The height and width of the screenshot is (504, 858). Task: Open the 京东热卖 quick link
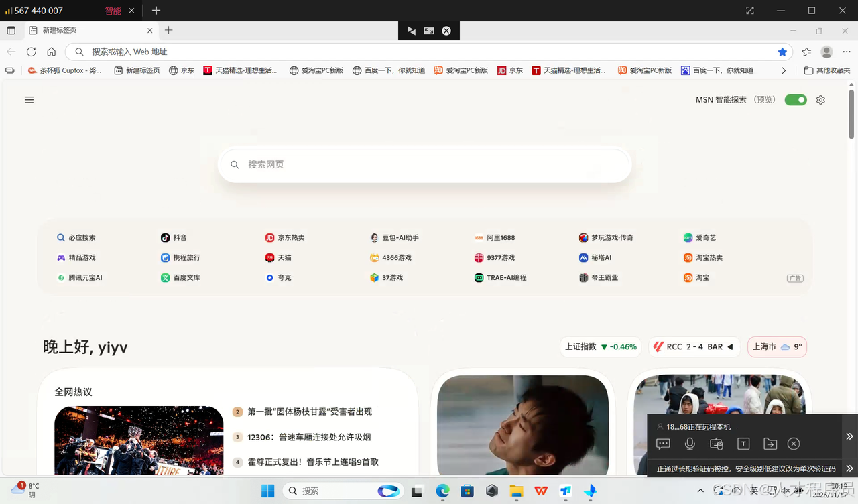coord(292,237)
